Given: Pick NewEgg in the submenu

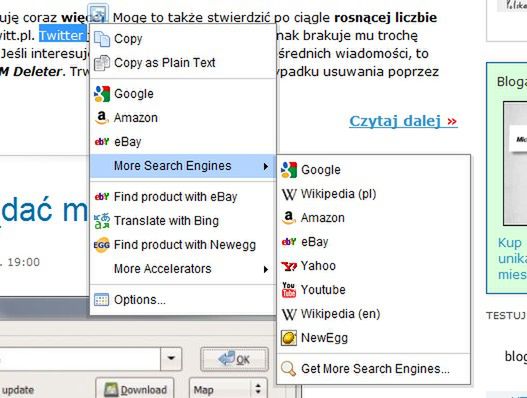Looking at the screenshot, I should [373, 338].
